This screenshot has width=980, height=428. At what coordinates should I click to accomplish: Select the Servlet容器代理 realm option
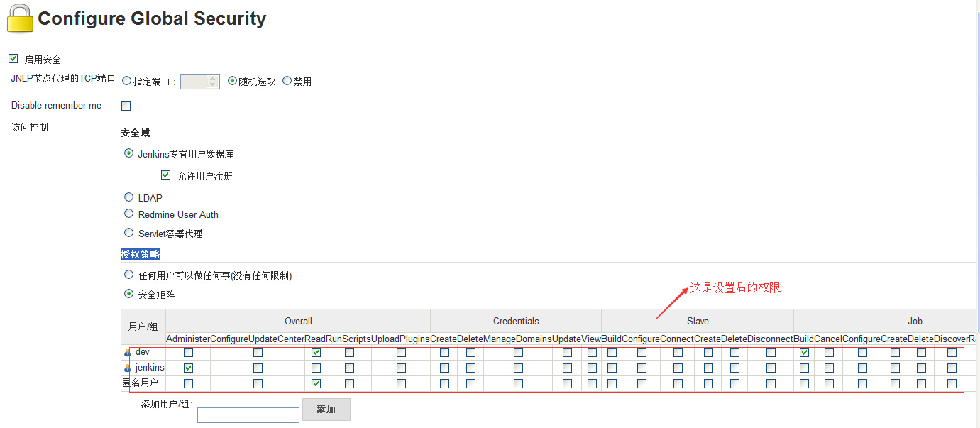tap(128, 233)
